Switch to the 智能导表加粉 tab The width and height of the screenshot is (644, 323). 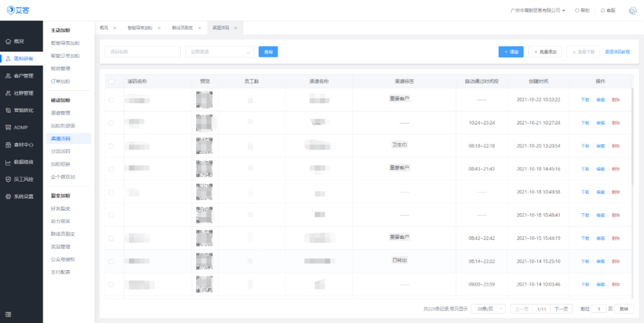[140, 28]
